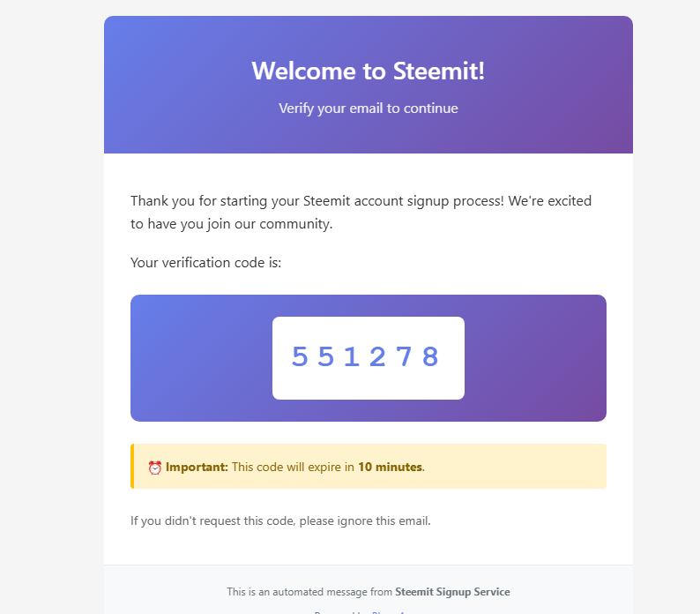The height and width of the screenshot is (614, 700).
Task: Click the digit 7 in the code
Action: click(404, 356)
